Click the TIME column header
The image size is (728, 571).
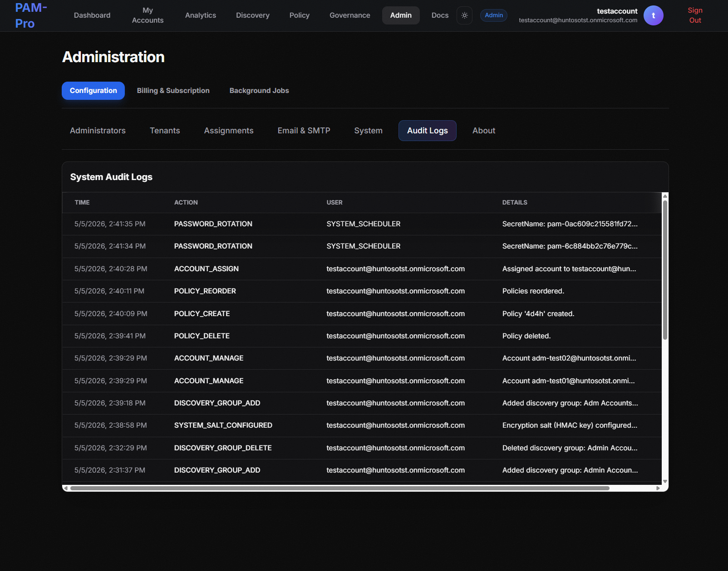pos(82,203)
